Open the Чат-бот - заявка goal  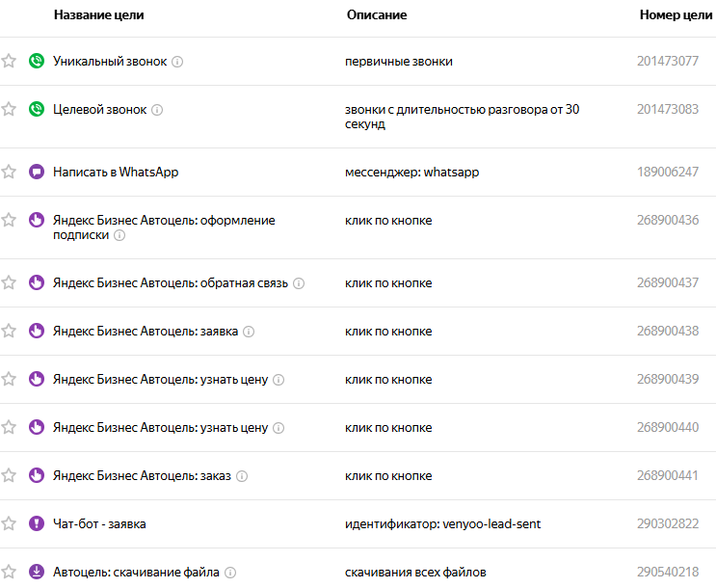click(x=99, y=523)
